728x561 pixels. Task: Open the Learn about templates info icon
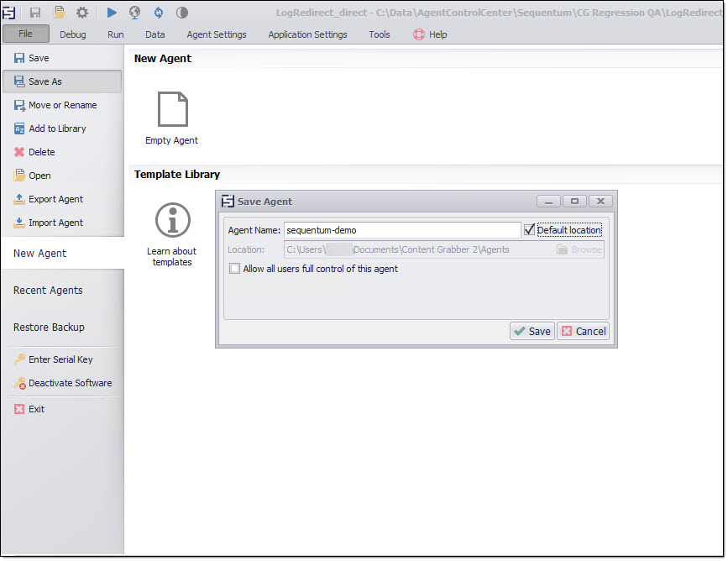coord(172,220)
